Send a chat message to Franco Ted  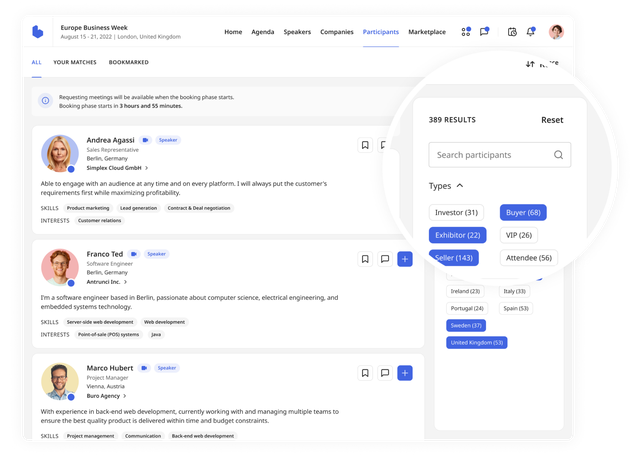tap(385, 259)
